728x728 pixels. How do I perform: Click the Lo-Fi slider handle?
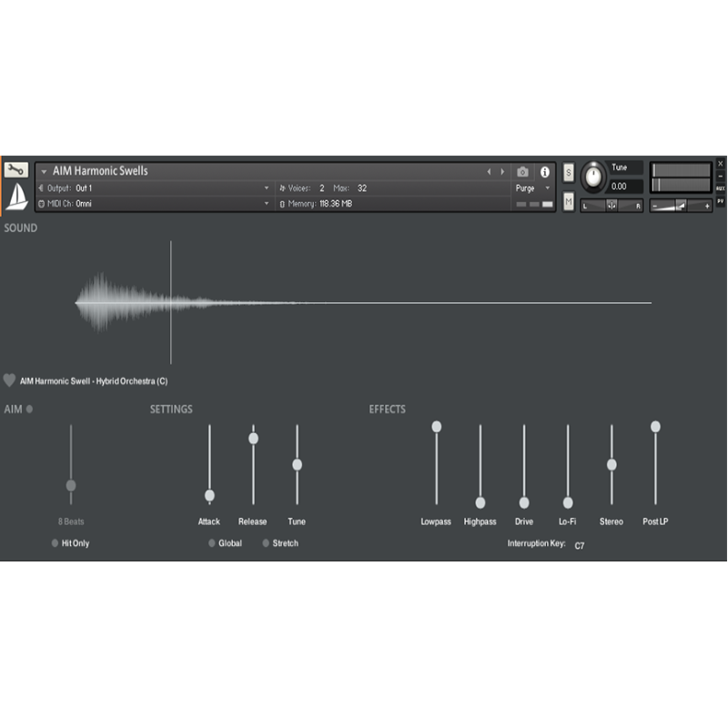coord(568,502)
